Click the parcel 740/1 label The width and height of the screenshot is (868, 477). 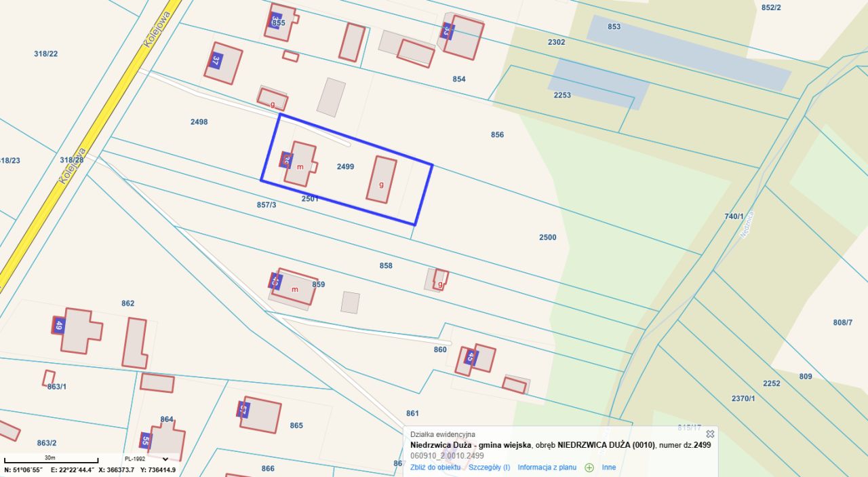[x=734, y=216]
